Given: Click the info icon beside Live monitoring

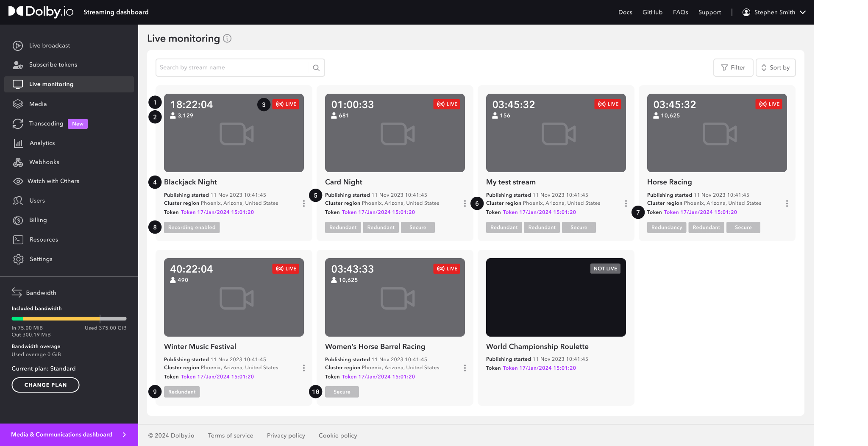Looking at the screenshot, I should pos(227,39).
